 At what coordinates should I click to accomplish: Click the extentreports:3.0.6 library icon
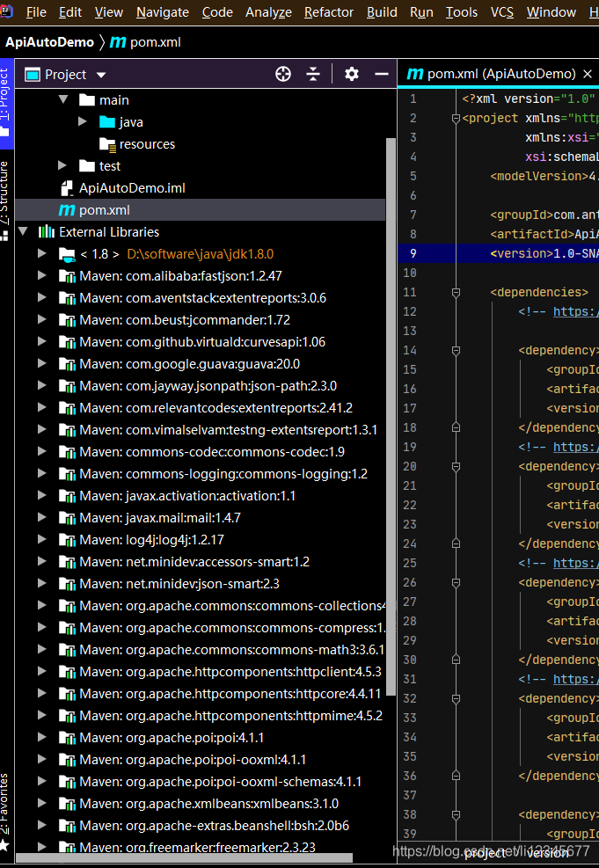tap(67, 298)
